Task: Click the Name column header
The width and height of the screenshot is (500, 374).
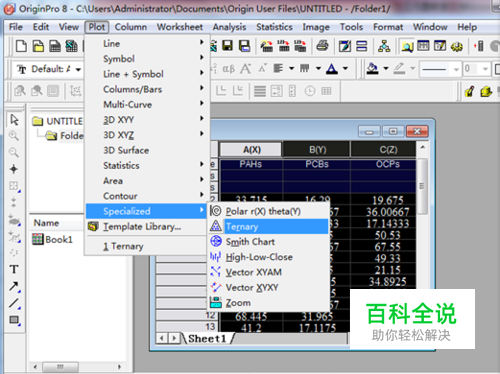Action: click(x=46, y=223)
